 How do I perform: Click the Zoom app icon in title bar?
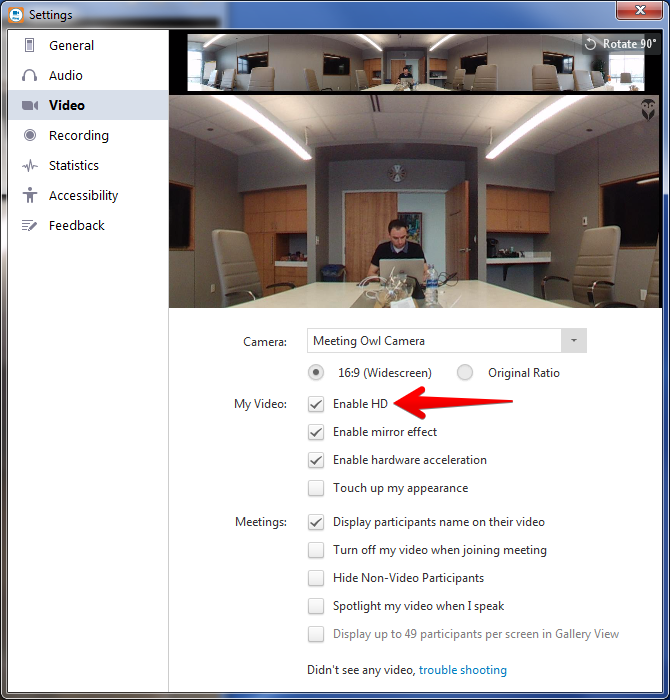coord(16,15)
